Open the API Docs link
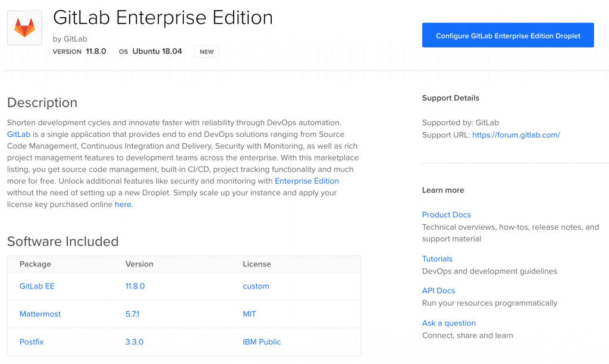The image size is (609, 364). coord(438,291)
